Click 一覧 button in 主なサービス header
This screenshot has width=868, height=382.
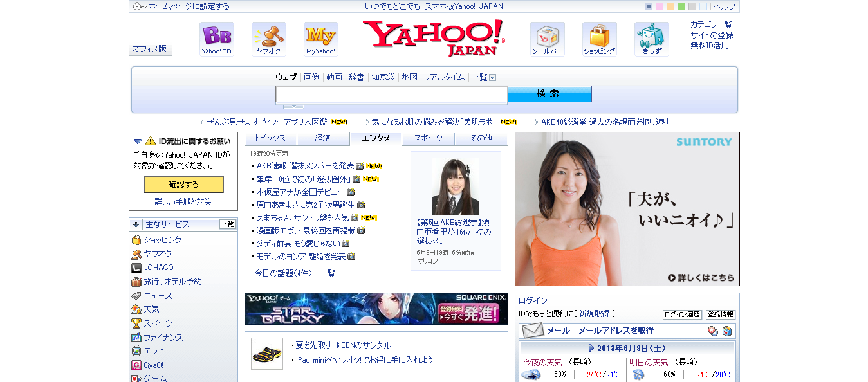(228, 224)
